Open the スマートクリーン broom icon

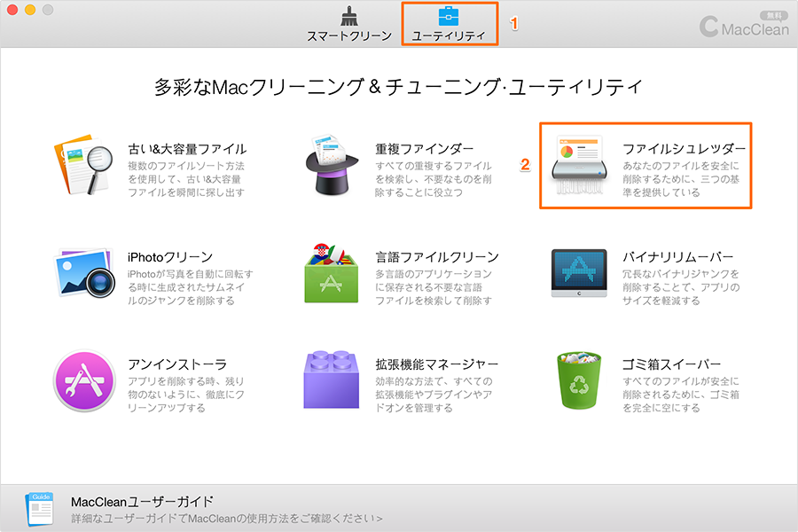(349, 16)
